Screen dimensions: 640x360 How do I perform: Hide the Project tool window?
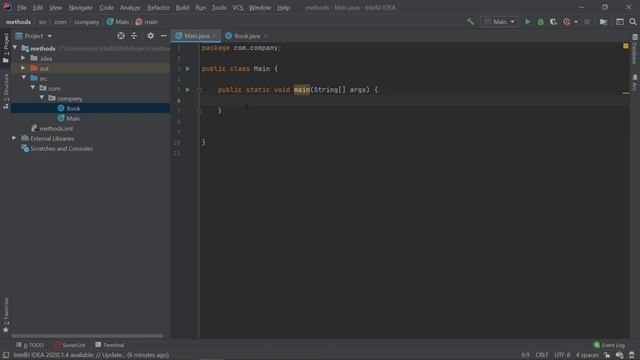163,36
